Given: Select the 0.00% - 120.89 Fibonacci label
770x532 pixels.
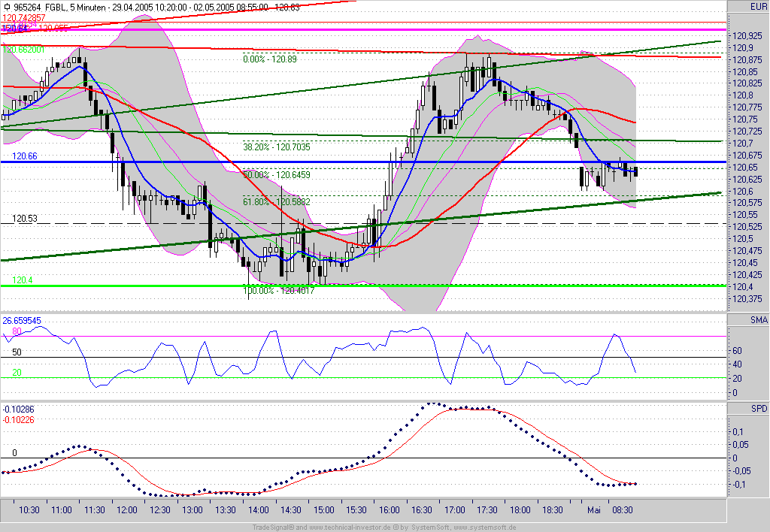Looking at the screenshot, I should [x=270, y=59].
